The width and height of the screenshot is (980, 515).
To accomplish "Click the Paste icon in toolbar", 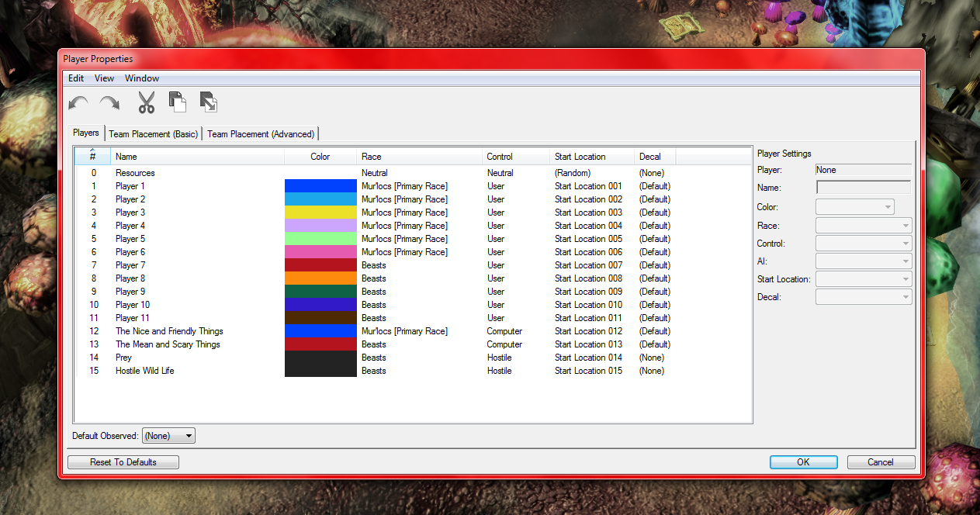I will pos(208,102).
